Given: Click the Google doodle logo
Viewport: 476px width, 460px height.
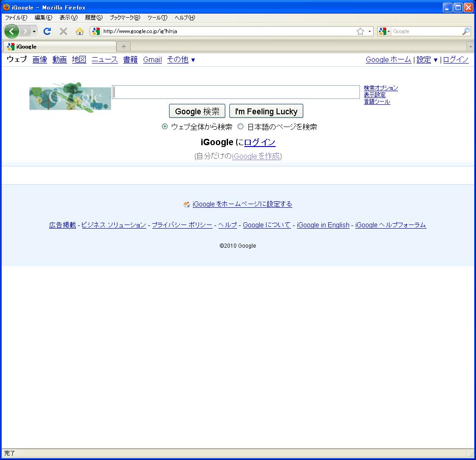Looking at the screenshot, I should (70, 97).
